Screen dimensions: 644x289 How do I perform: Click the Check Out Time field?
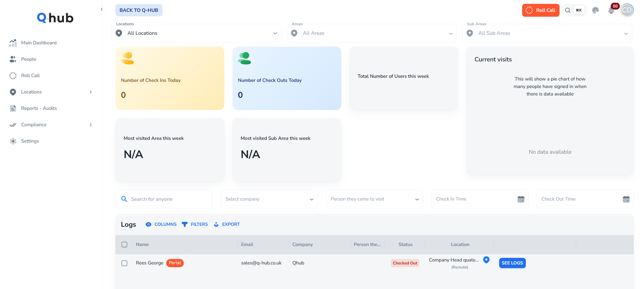[585, 199]
